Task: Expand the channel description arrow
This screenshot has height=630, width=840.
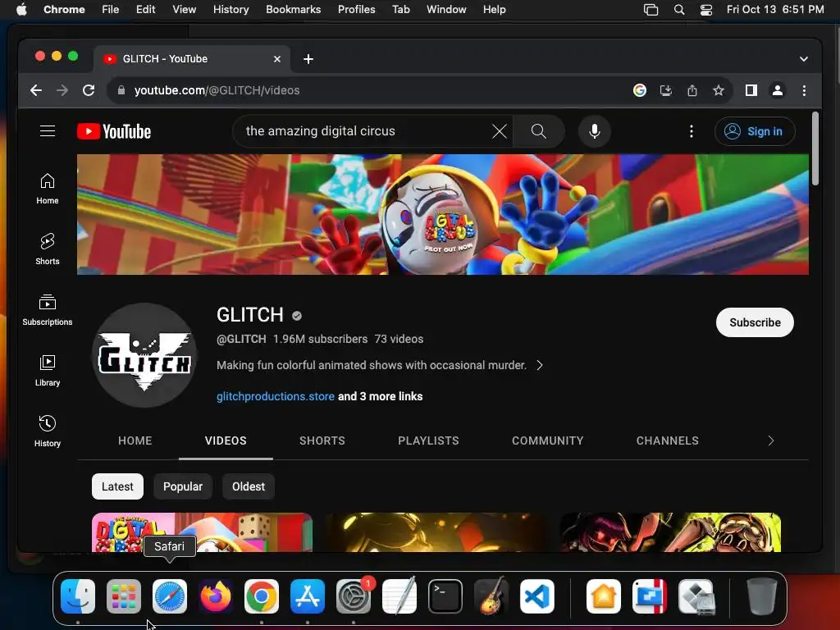Action: [x=540, y=365]
